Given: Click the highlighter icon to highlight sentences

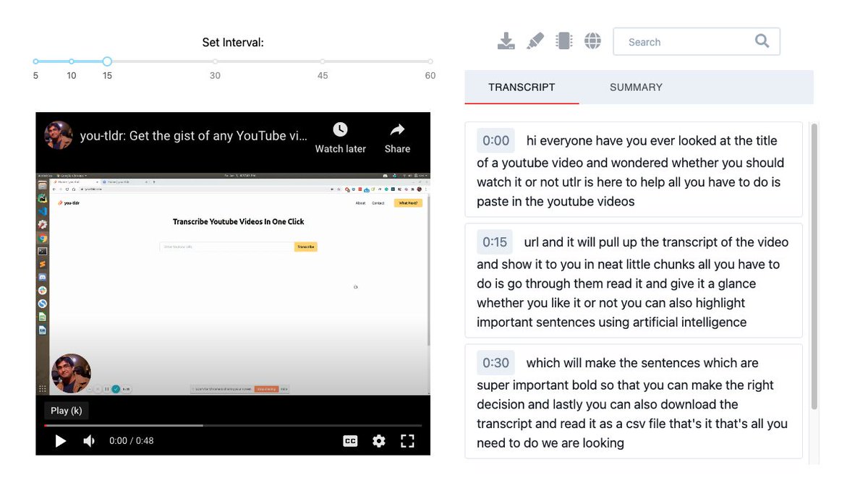Looking at the screenshot, I should 535,41.
